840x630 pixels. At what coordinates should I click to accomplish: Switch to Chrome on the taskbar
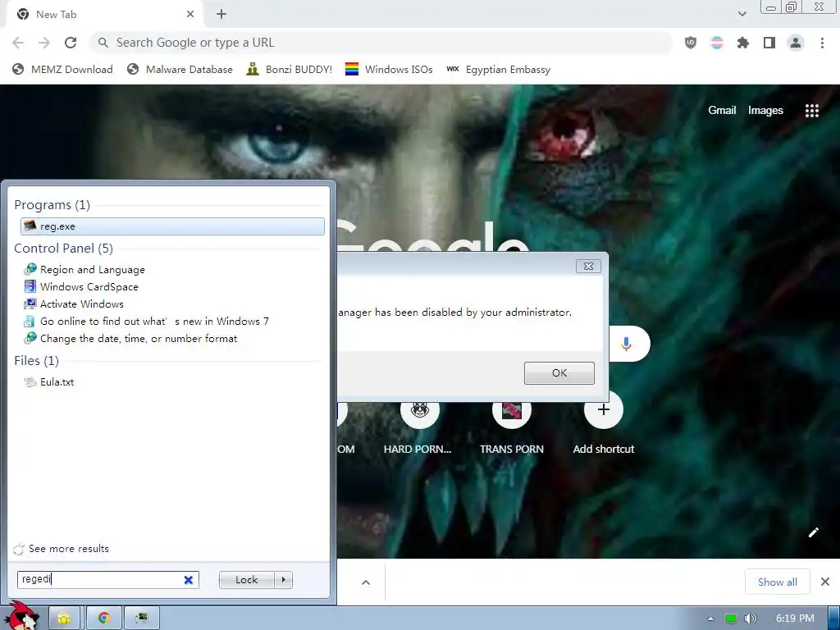[104, 619]
